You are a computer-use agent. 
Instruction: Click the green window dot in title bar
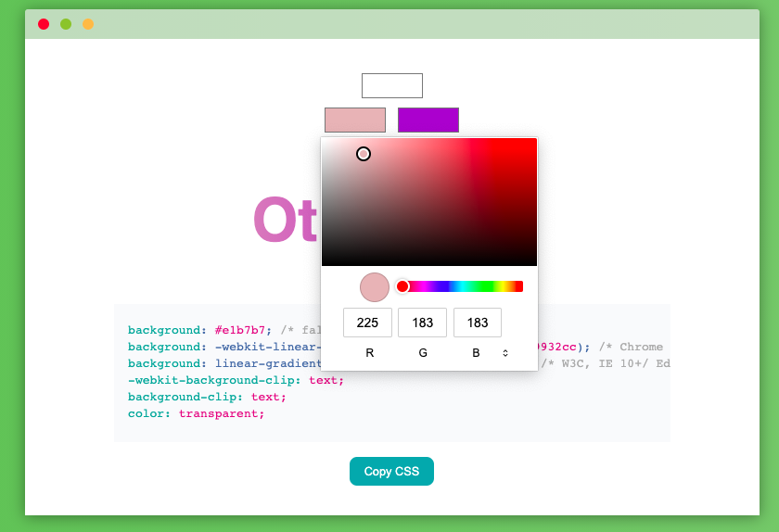[66, 24]
